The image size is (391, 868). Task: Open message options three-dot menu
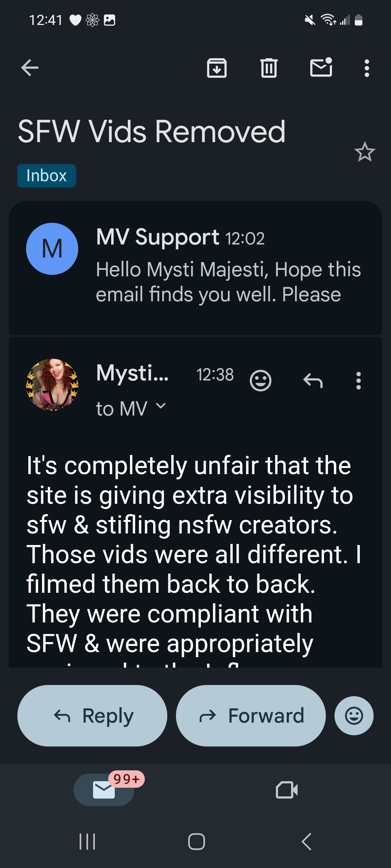[x=358, y=380]
